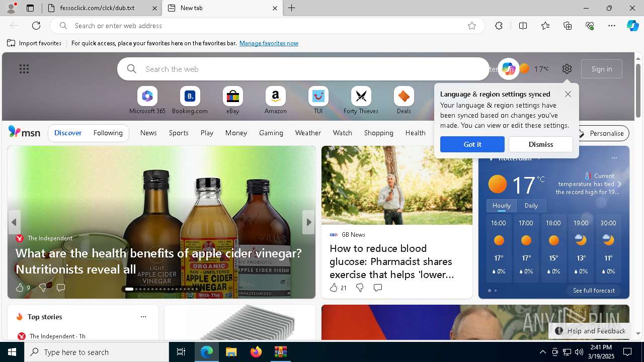
Task: Open a new browser tab
Action: coord(292,8)
